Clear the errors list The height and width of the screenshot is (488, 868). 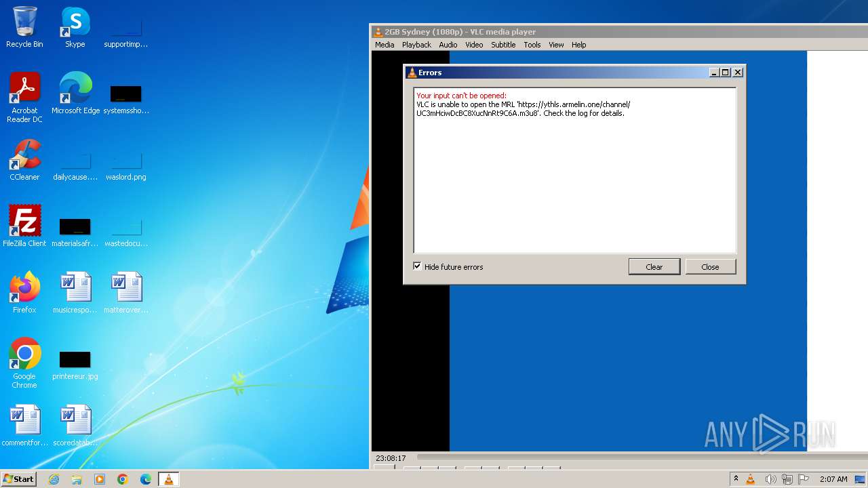tap(654, 266)
